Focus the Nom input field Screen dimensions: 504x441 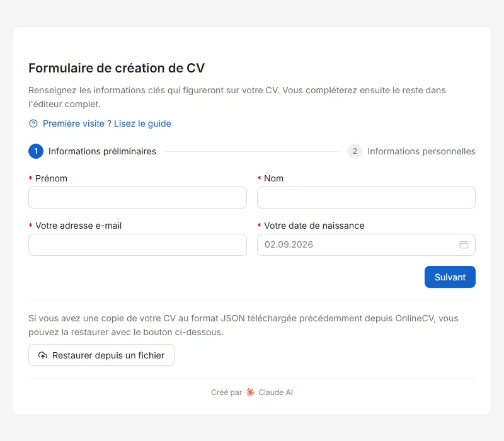(366, 197)
